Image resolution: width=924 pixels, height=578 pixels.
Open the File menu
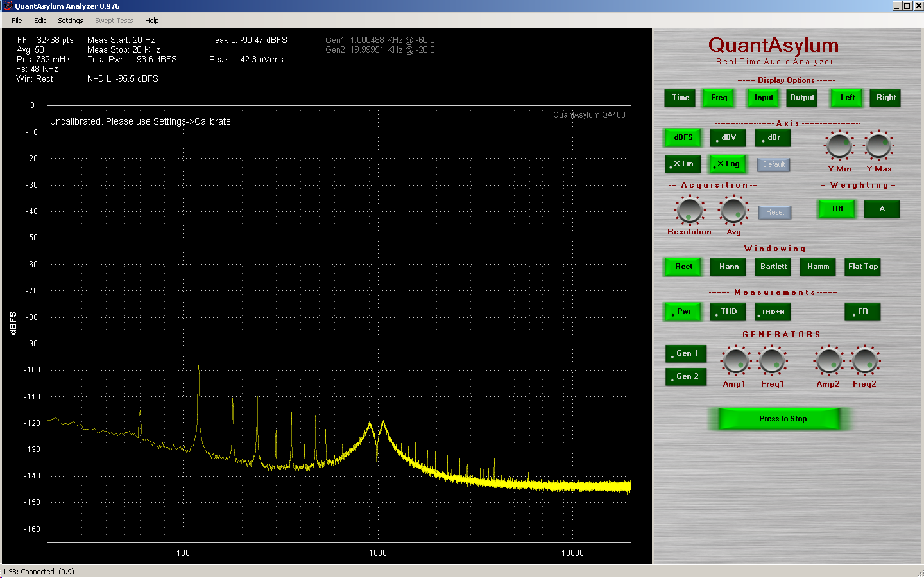(17, 21)
